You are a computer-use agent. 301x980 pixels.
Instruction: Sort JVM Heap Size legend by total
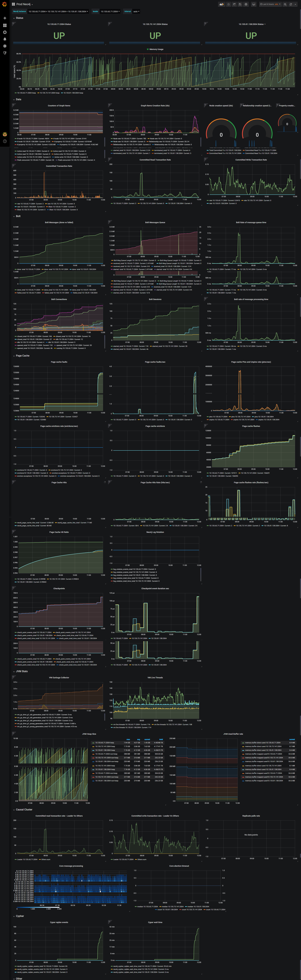[x=161, y=739]
